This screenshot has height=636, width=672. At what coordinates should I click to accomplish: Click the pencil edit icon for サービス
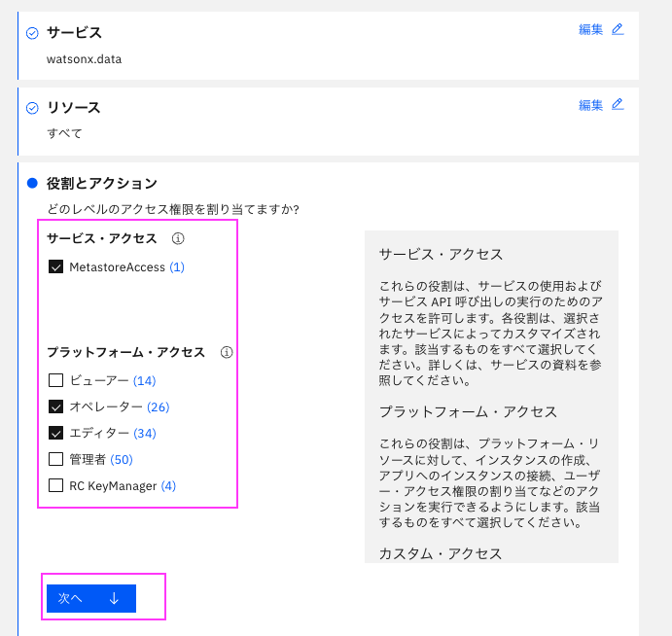tap(618, 29)
